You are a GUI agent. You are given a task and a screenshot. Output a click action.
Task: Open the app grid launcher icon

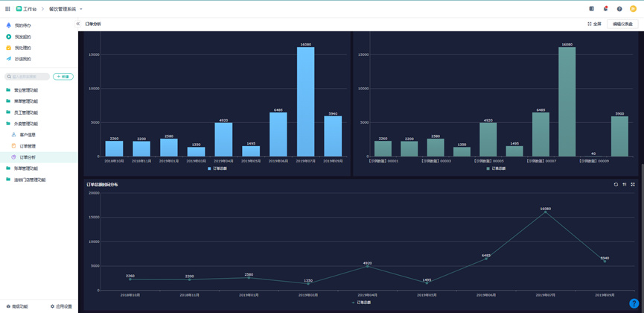(7, 9)
